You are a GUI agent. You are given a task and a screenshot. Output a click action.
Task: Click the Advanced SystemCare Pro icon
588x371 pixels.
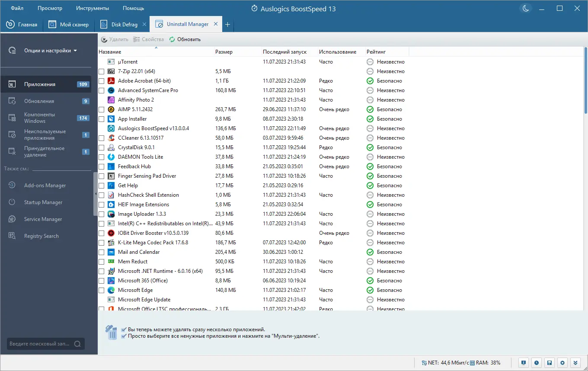click(110, 90)
